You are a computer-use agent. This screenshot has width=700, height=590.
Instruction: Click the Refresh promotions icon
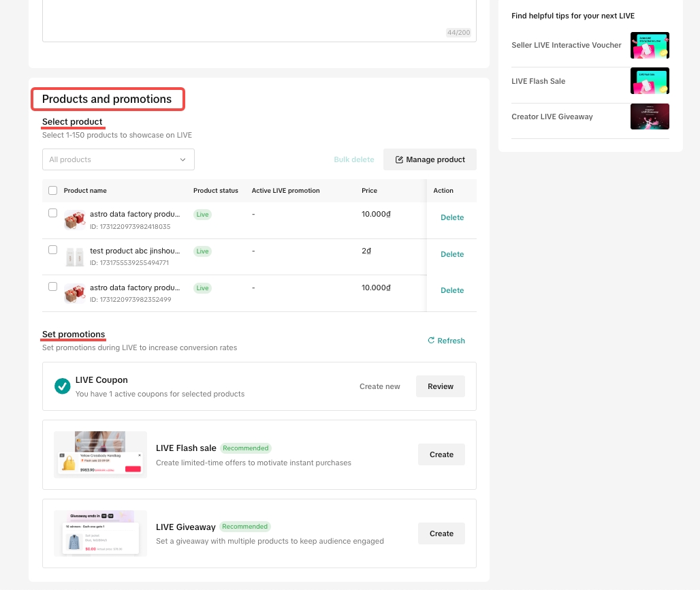click(x=431, y=341)
